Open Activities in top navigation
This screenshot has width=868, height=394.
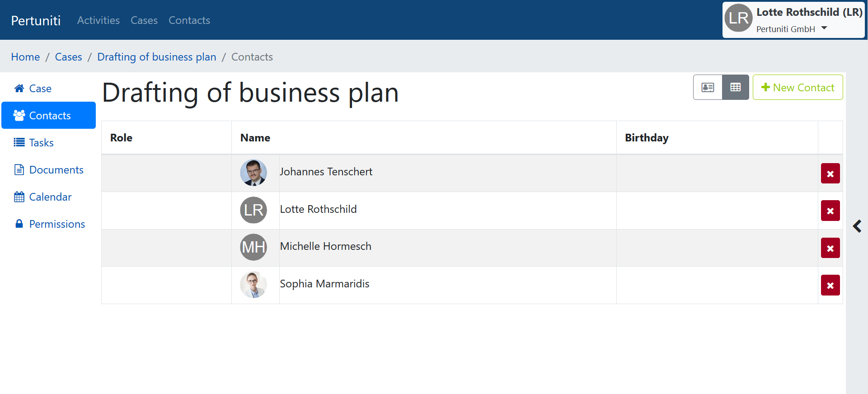tap(98, 20)
